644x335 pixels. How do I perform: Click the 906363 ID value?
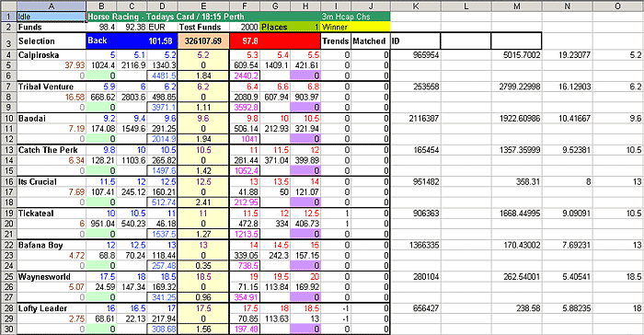415,214
